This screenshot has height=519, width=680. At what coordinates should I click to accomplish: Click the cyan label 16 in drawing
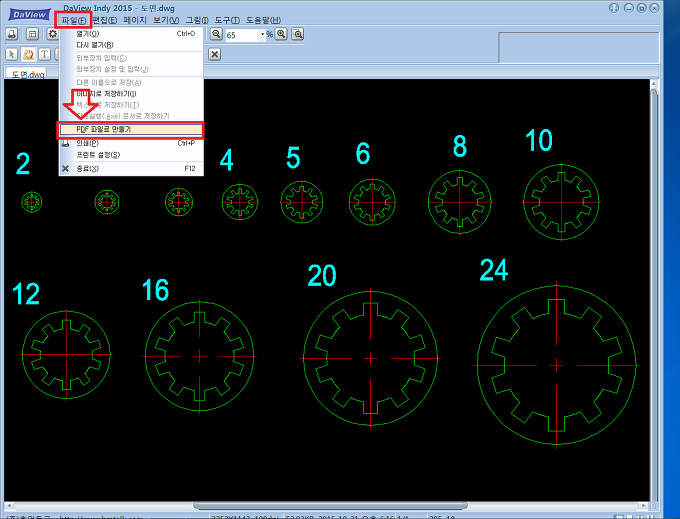(155, 290)
